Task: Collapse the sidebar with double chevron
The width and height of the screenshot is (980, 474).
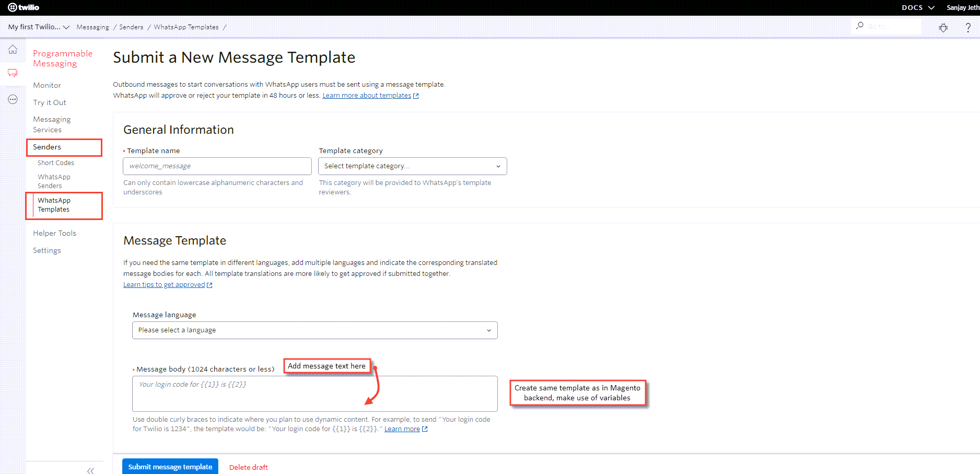Action: pyautogui.click(x=90, y=470)
